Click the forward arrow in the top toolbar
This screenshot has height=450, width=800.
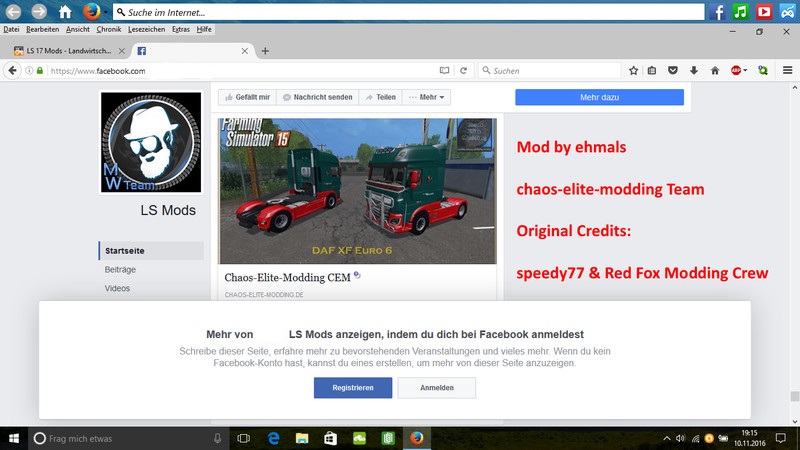pyautogui.click(x=39, y=11)
